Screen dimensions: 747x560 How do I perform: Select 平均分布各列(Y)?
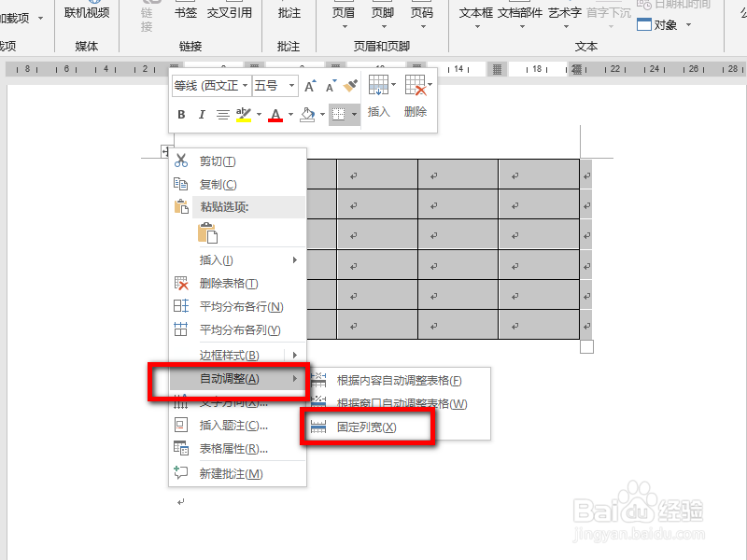[x=238, y=329]
